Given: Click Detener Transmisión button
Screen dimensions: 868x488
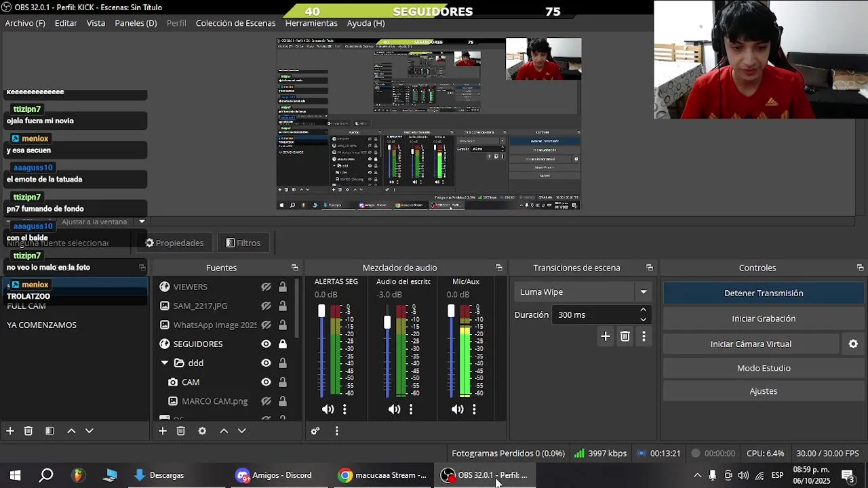Looking at the screenshot, I should click(764, 293).
